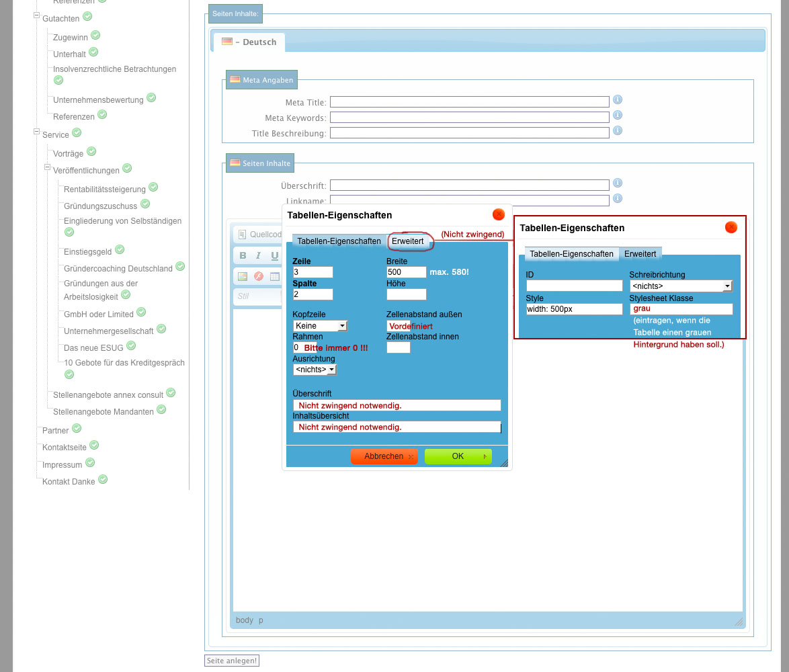
Task: Click the Breite input field
Action: 406,272
